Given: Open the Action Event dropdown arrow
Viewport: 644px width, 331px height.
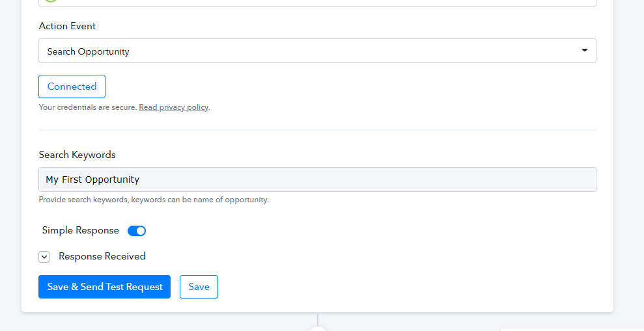Looking at the screenshot, I should (x=584, y=51).
